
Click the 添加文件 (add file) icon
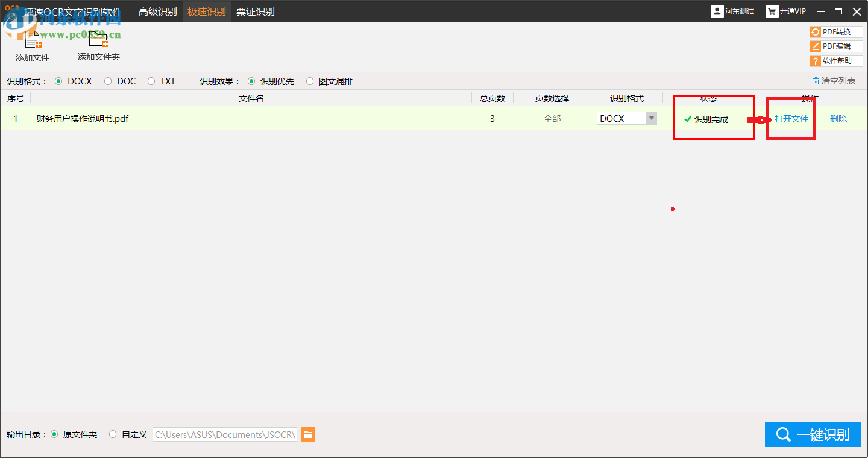[x=33, y=38]
